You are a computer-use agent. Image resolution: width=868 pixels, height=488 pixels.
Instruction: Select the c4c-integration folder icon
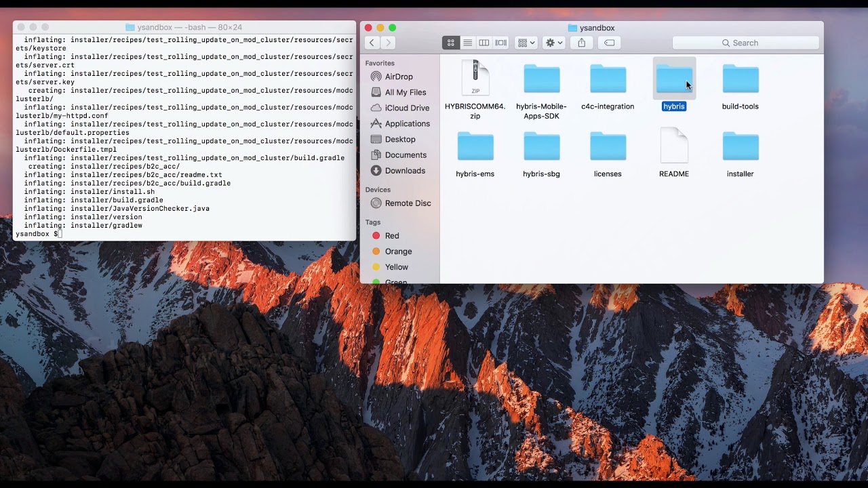(x=608, y=79)
